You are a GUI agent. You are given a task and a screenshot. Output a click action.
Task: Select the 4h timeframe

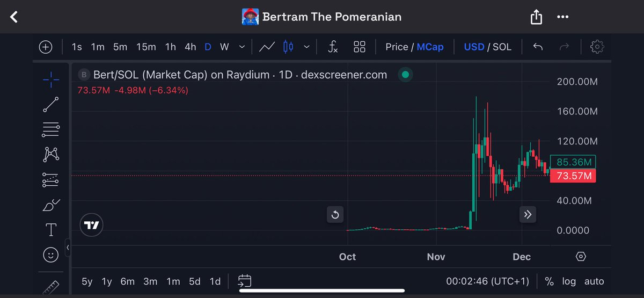(191, 47)
